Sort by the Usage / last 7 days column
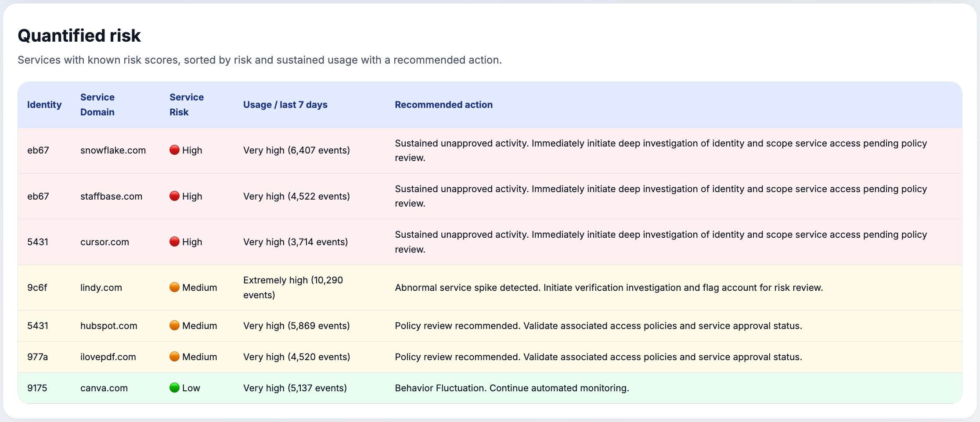The width and height of the screenshot is (980, 422). pos(285,104)
